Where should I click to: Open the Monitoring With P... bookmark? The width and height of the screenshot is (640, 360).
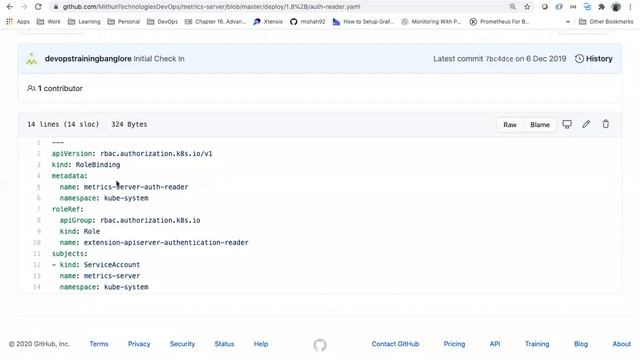[x=431, y=22]
